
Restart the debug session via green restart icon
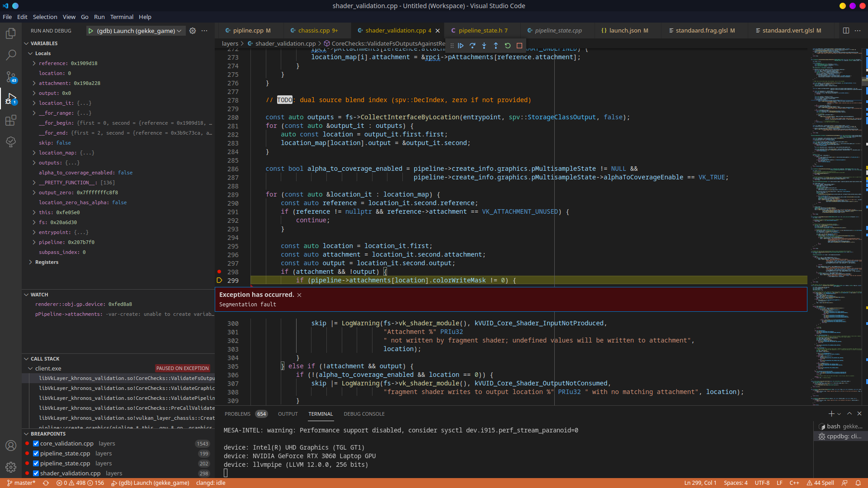click(507, 45)
